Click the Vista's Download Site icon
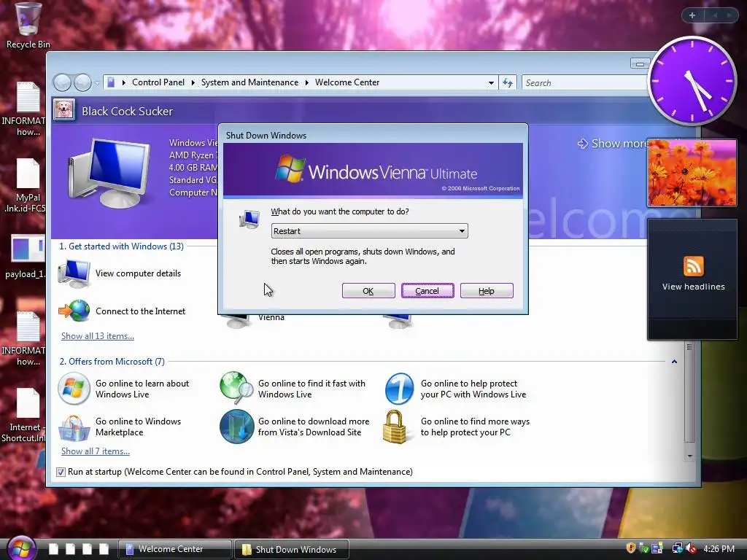This screenshot has height=560, width=747. pyautogui.click(x=236, y=427)
